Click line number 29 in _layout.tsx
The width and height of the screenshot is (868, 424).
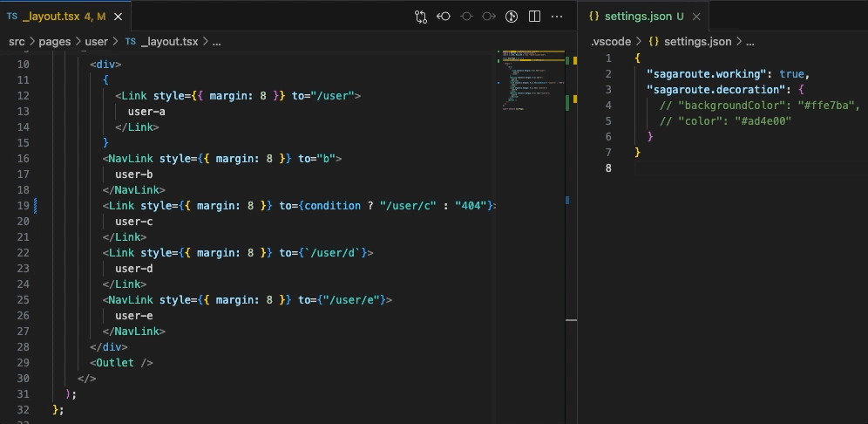pos(24,362)
